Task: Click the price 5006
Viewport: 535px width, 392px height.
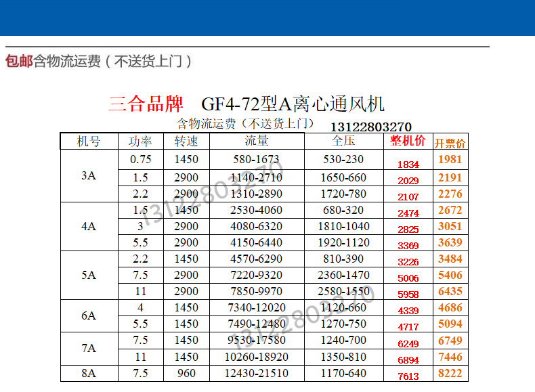Action: (408, 278)
